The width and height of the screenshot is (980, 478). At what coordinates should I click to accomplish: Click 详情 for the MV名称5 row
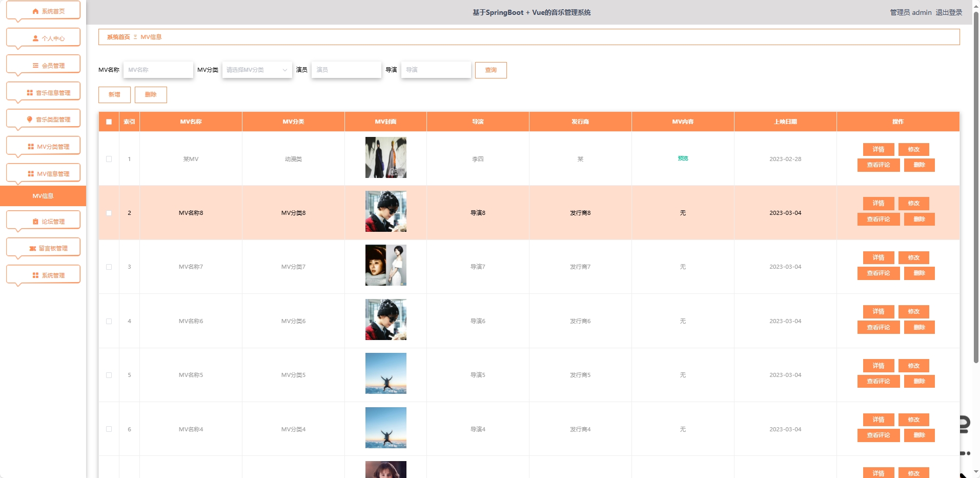pos(879,366)
